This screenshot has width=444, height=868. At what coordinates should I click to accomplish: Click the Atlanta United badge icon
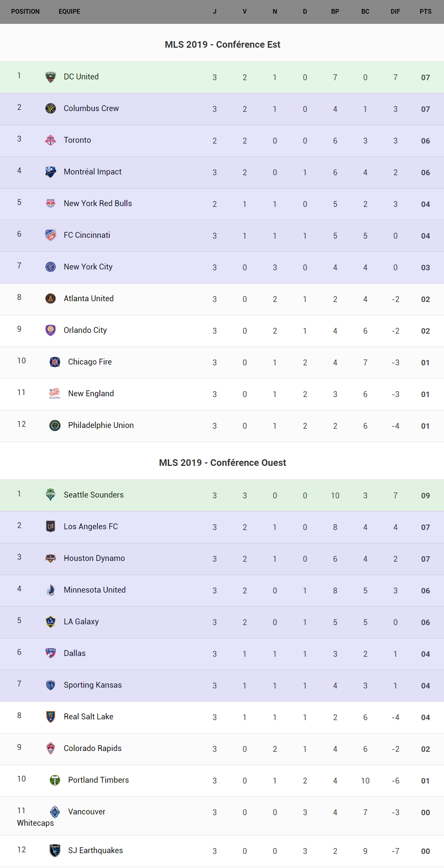(51, 298)
